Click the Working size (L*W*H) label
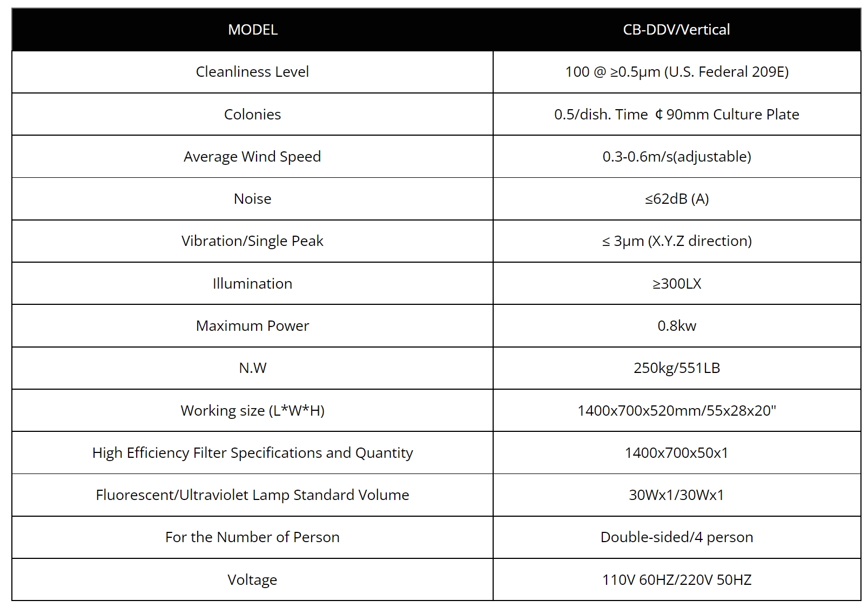The height and width of the screenshot is (607, 868). (252, 411)
